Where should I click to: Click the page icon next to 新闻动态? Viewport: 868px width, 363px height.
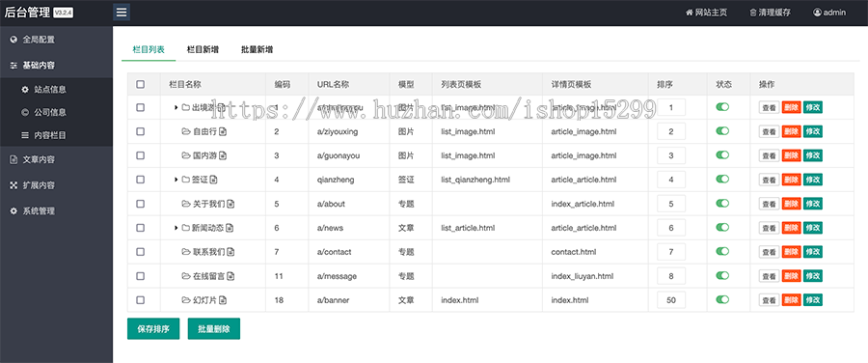tap(230, 228)
